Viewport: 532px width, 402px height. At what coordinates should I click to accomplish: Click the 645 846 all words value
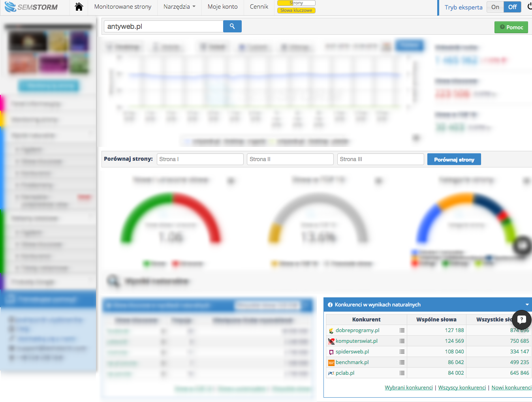[519, 373]
